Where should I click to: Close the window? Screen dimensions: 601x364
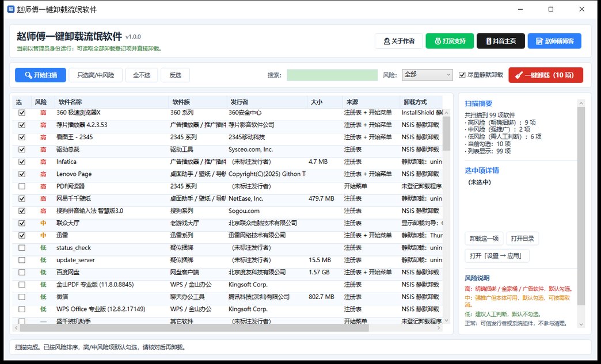[x=582, y=9]
